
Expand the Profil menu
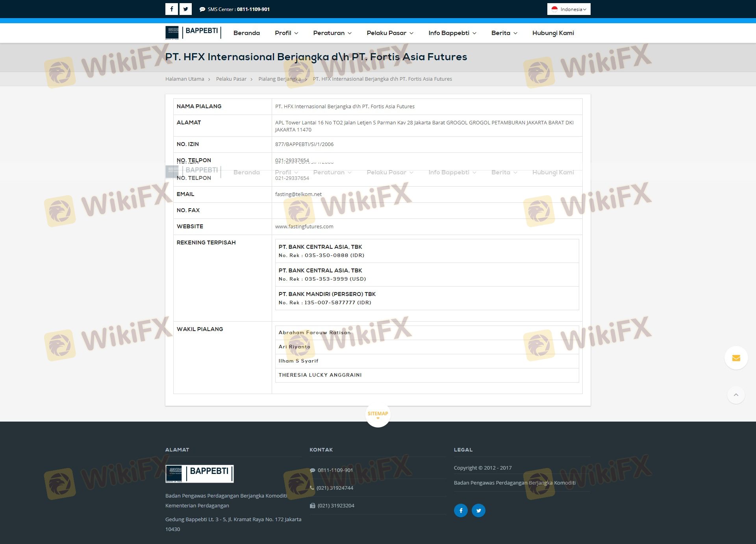point(286,33)
